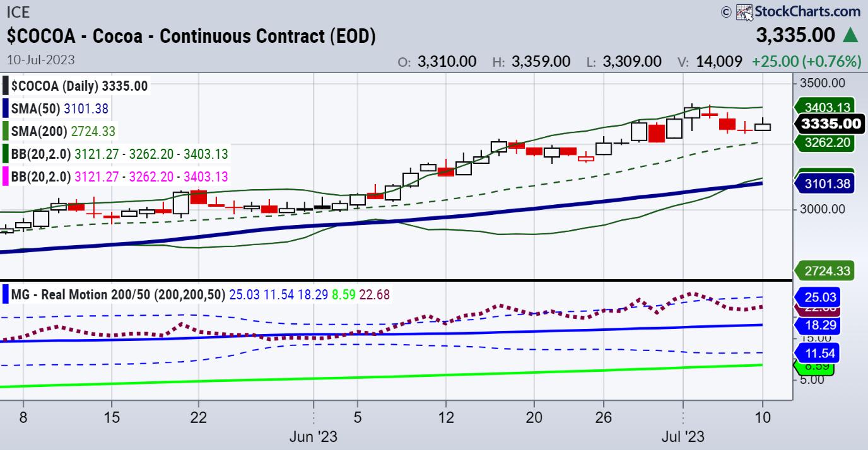The height and width of the screenshot is (450, 868).
Task: Click the navy 3101.38 SMA(50) price tag
Action: (826, 183)
